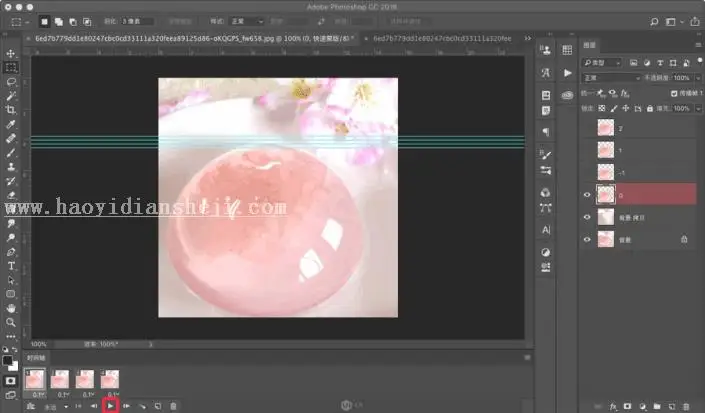Toggle lock transparent pixels icon
This screenshot has width=705, height=413.
coord(602,108)
